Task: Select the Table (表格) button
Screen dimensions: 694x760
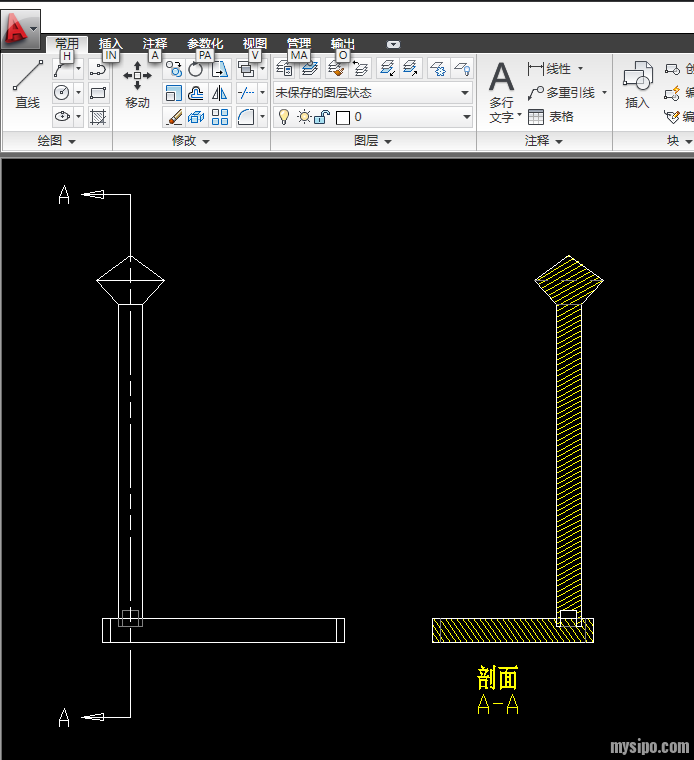Action: (551, 117)
